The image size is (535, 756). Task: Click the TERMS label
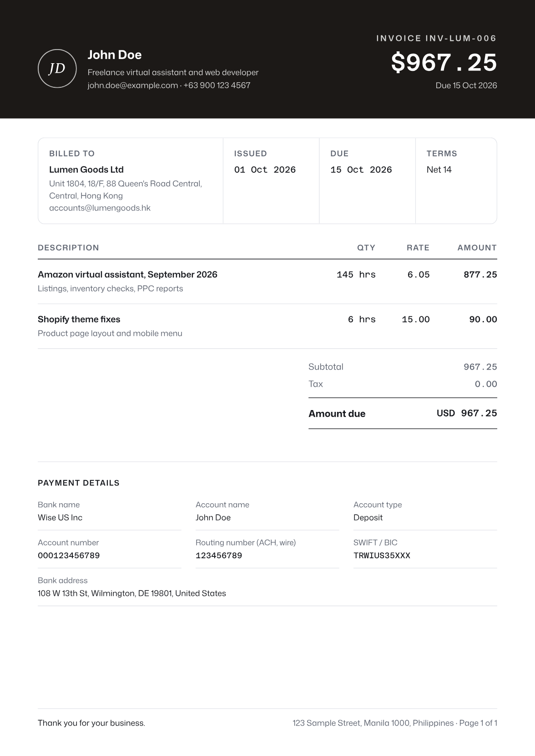point(442,154)
